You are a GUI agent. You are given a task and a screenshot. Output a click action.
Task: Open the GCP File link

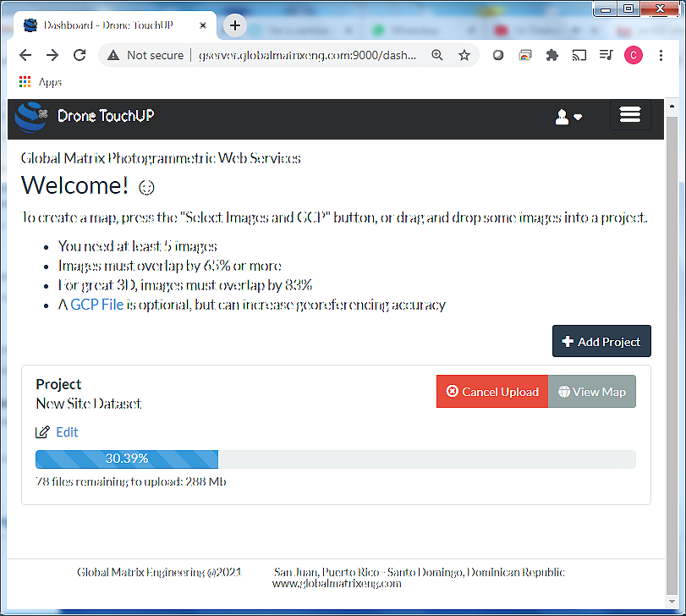pyautogui.click(x=96, y=305)
